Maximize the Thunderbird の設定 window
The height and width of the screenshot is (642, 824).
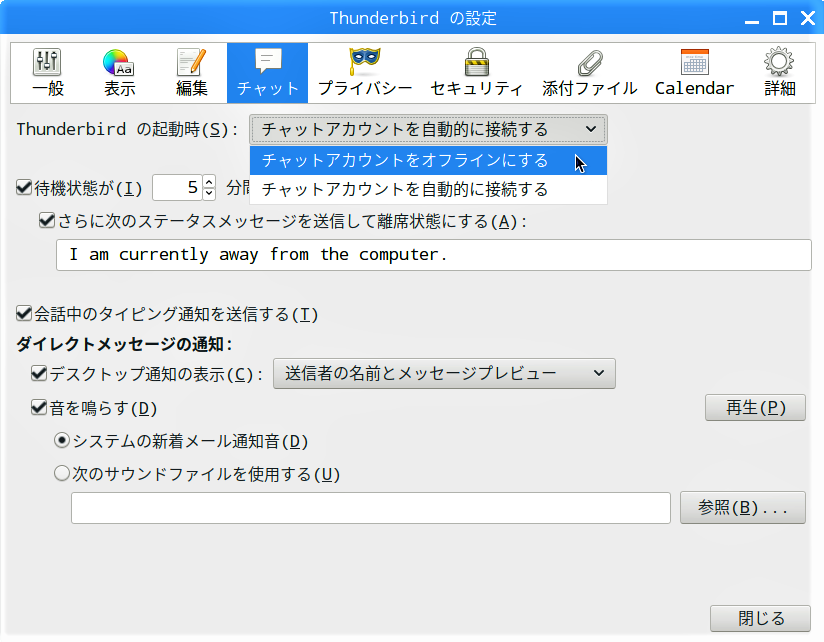pyautogui.click(x=780, y=19)
